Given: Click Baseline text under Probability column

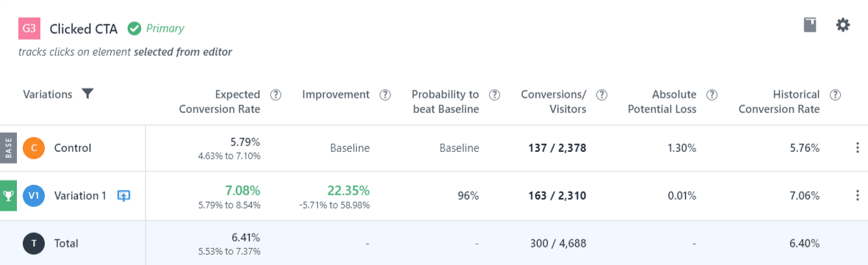Looking at the screenshot, I should 460,148.
